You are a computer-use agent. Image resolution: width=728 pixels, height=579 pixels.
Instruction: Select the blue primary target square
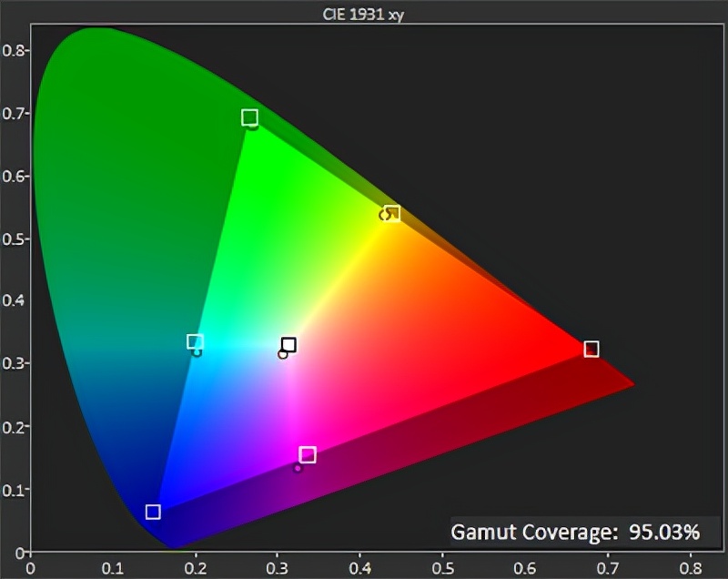(153, 512)
